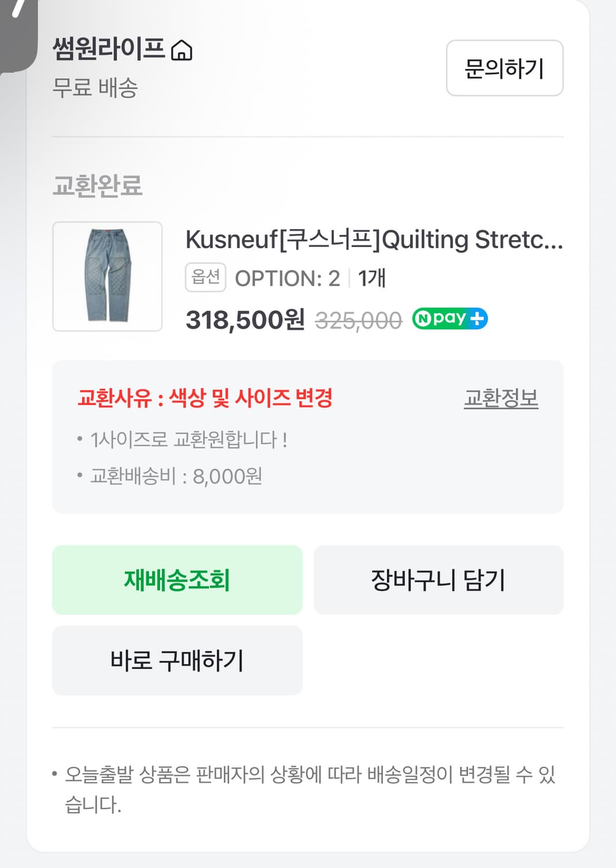Tap the Kusneuf Quilting Stretch product title

(374, 240)
